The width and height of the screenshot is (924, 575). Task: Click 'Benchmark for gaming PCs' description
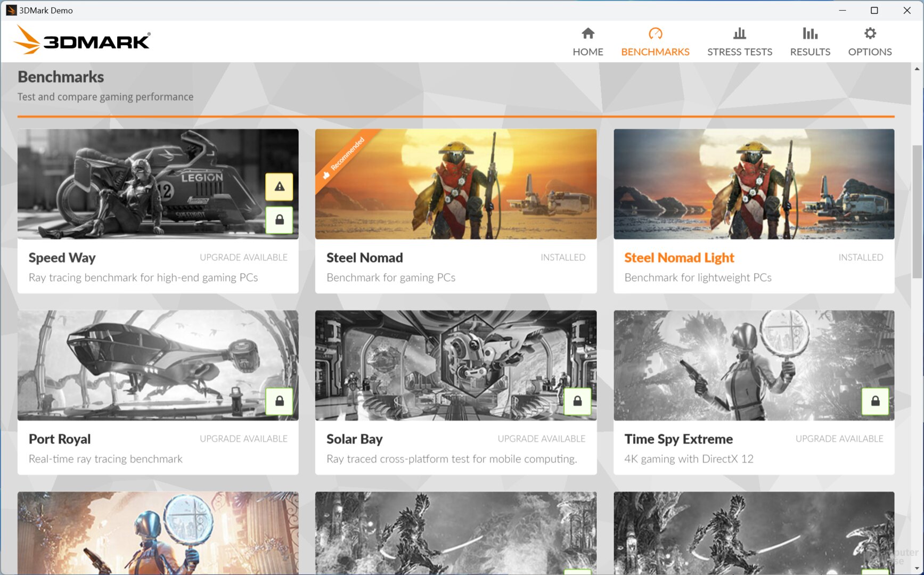click(391, 278)
